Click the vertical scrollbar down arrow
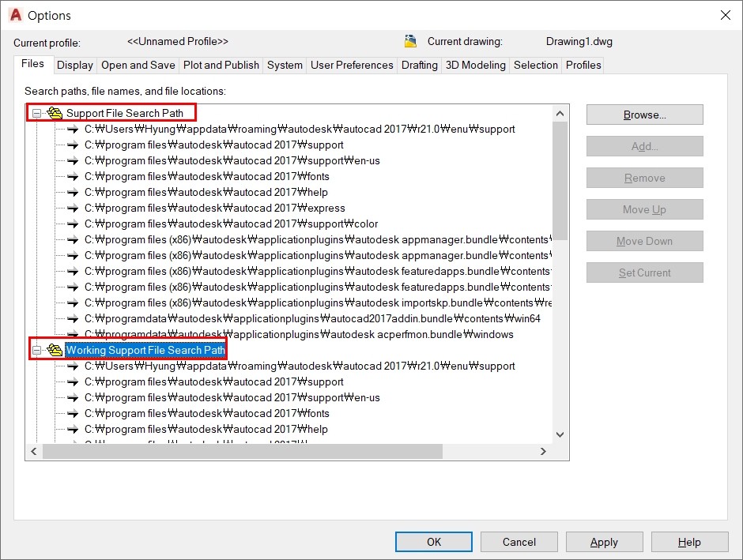The image size is (743, 560). point(560,434)
